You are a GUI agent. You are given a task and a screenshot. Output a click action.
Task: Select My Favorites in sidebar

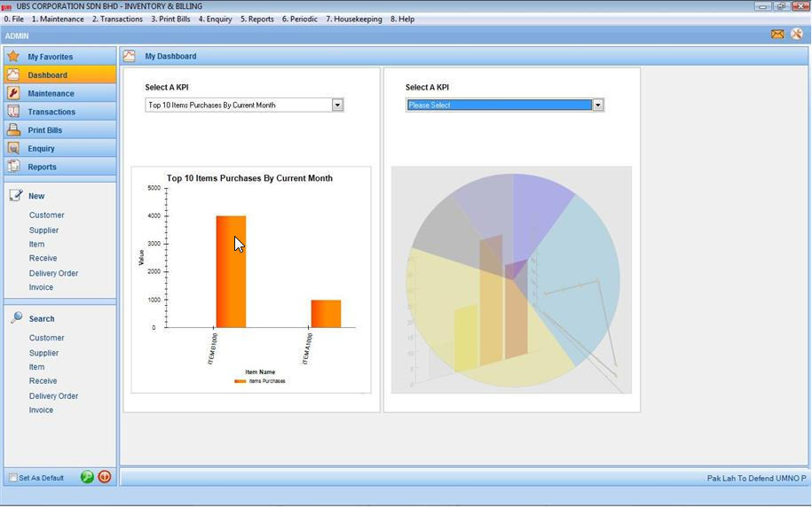(60, 56)
